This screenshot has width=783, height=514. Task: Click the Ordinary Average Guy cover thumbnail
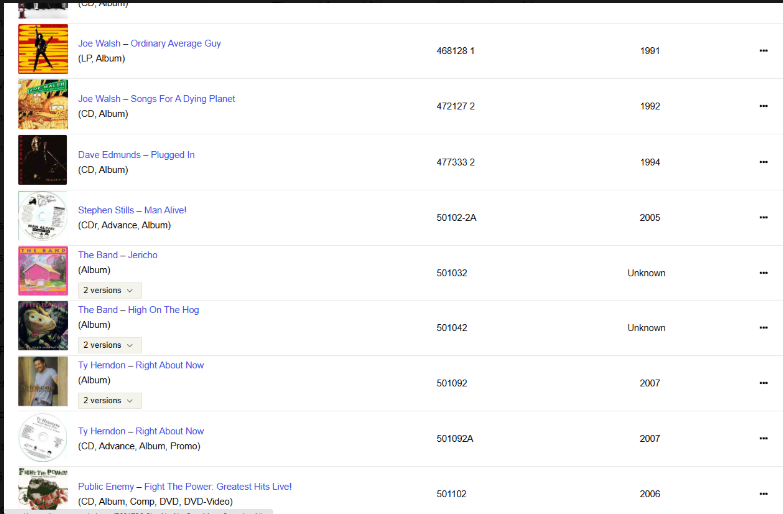coord(43,49)
